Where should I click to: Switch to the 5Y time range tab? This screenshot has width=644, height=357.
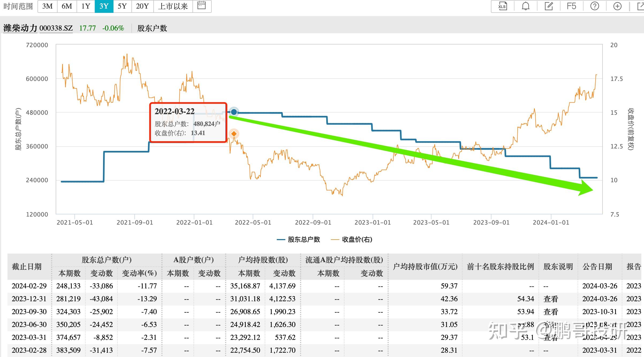tap(122, 6)
